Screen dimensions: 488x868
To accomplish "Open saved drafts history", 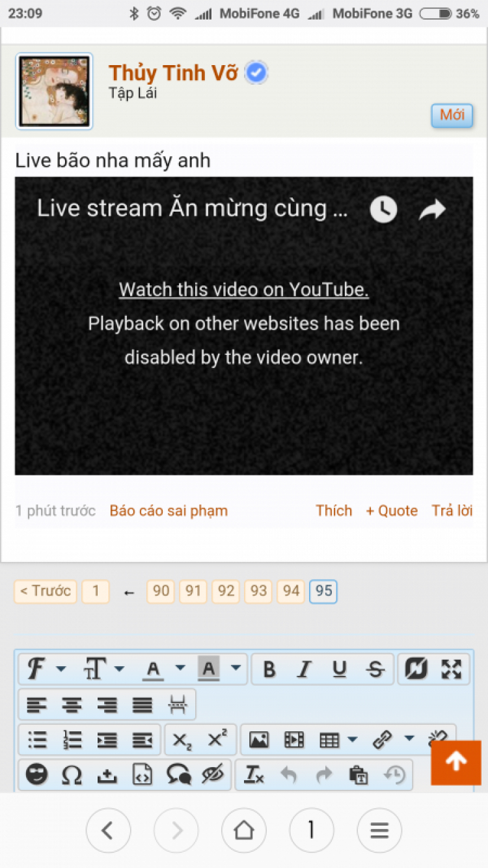I will pos(394,775).
